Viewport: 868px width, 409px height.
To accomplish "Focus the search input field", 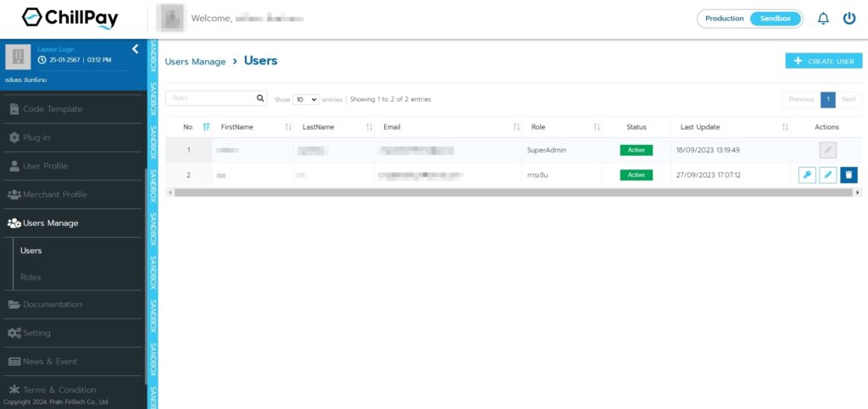I will point(210,98).
